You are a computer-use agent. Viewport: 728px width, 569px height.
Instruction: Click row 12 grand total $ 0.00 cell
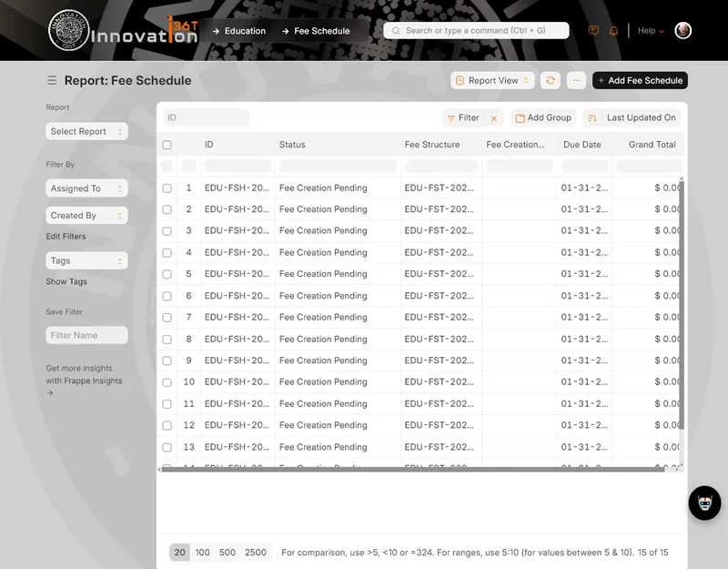click(667, 425)
